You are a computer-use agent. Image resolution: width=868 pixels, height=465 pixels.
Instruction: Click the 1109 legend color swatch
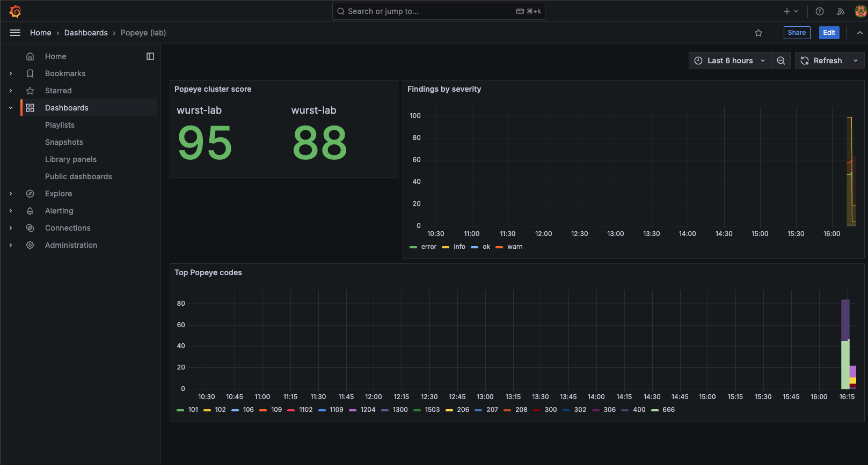(322, 410)
